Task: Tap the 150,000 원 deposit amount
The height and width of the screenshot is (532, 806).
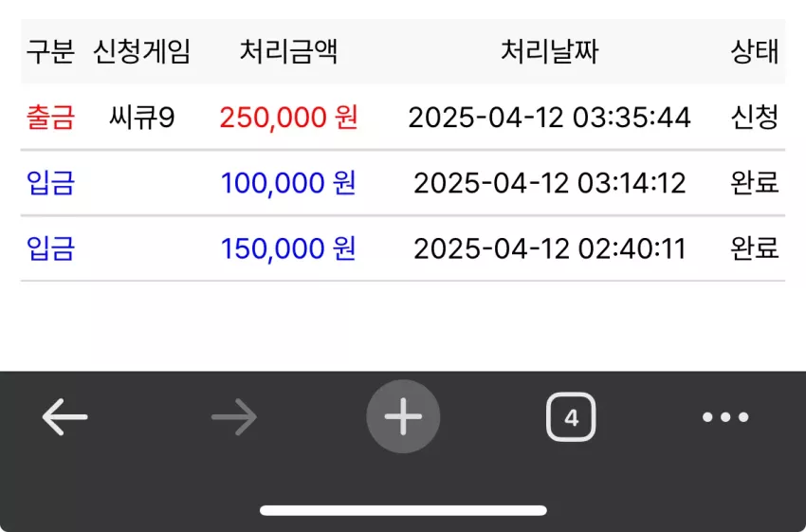Action: (x=288, y=248)
